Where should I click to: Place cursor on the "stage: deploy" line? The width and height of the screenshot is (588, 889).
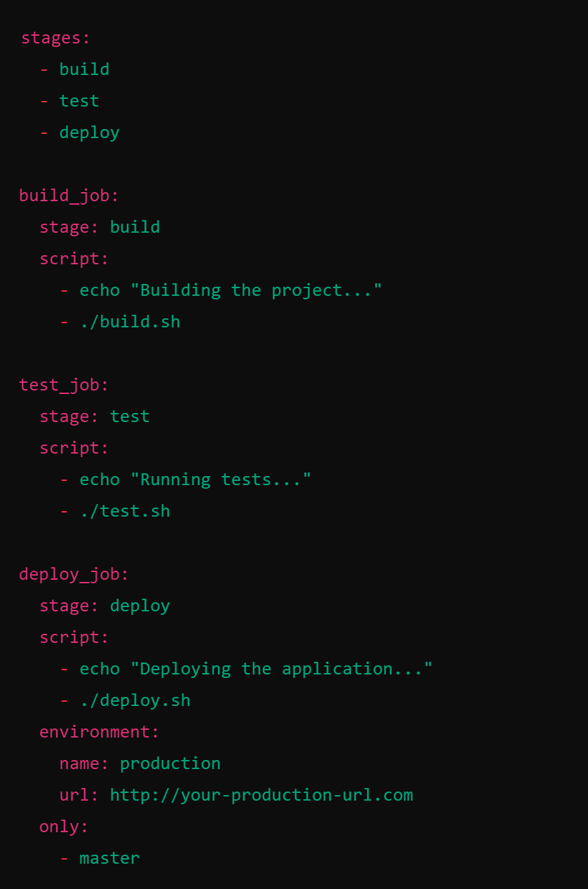pyautogui.click(x=104, y=606)
